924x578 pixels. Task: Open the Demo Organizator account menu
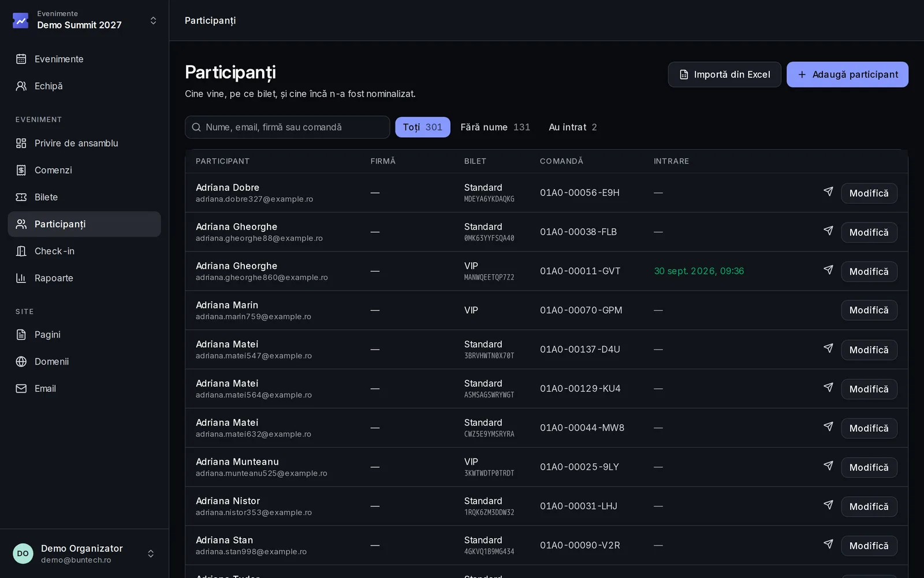[x=84, y=554]
